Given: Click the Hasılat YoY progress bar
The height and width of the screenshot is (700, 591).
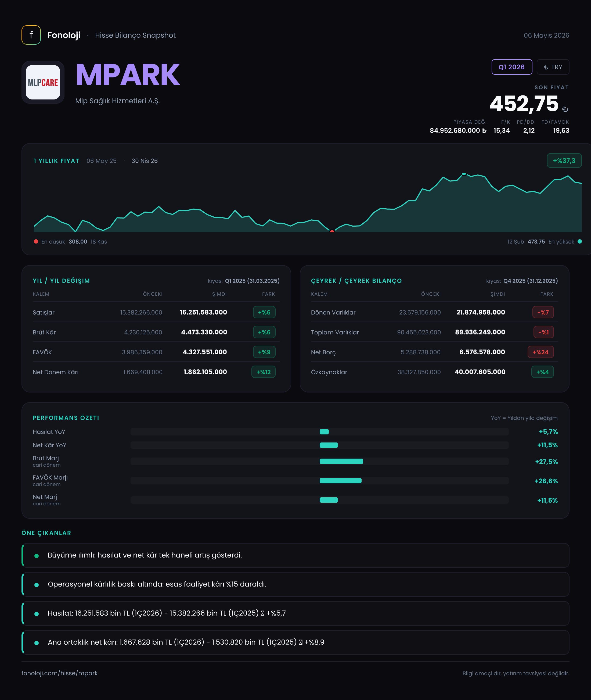Looking at the screenshot, I should pos(320,432).
